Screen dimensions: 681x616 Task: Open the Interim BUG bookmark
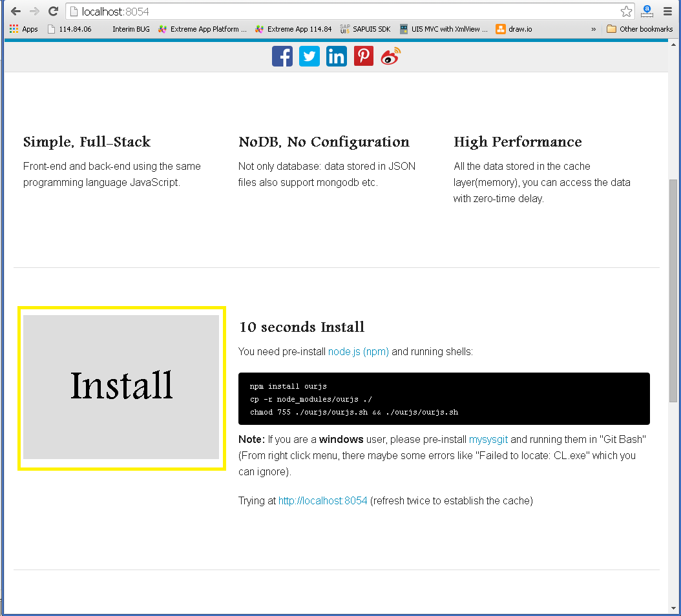[x=131, y=29]
